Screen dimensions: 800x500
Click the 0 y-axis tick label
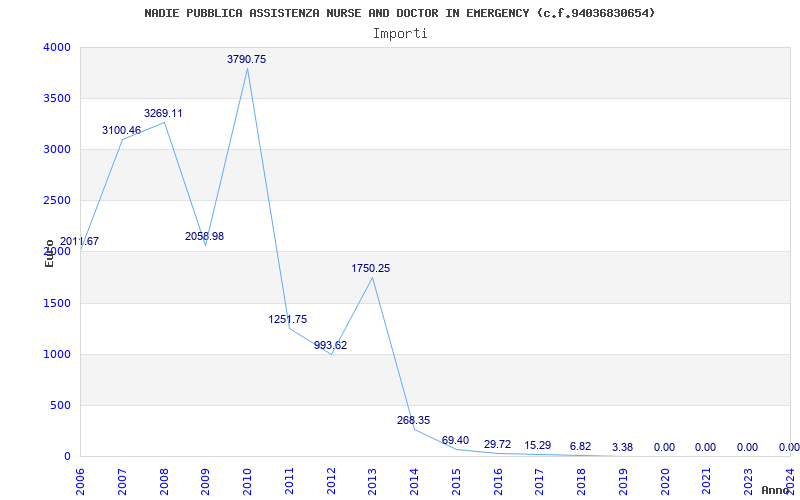(67, 457)
